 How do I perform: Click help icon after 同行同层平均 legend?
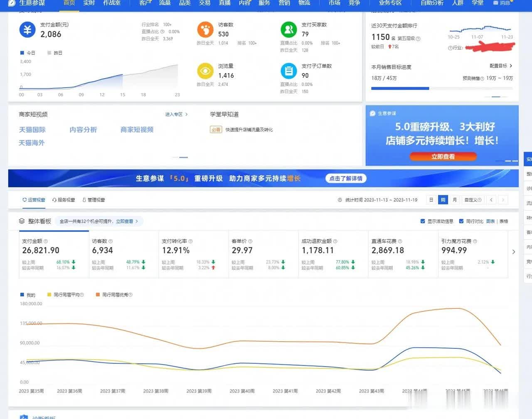[82, 295]
